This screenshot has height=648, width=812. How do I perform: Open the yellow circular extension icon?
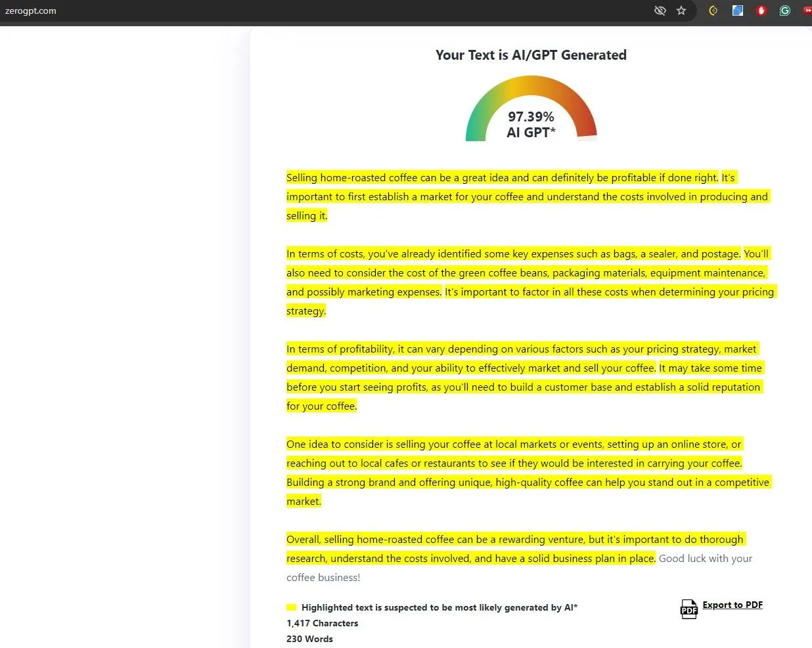point(713,11)
